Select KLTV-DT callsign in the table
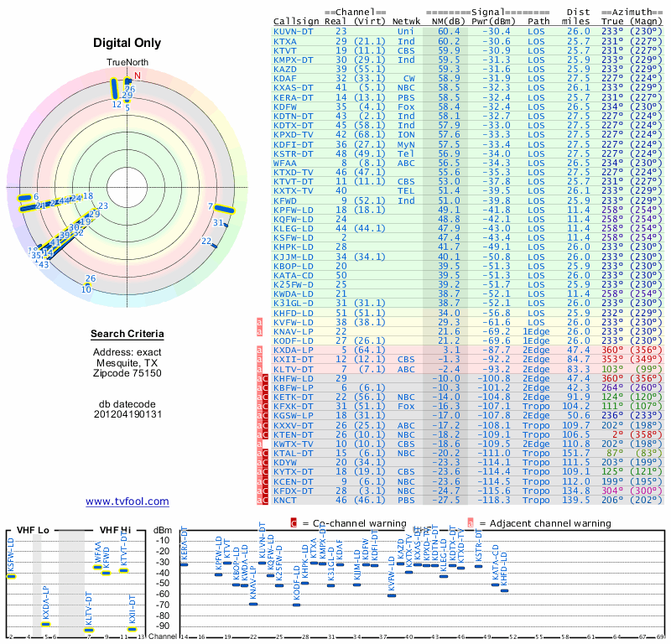This screenshot has height=644, width=671. coord(293,369)
